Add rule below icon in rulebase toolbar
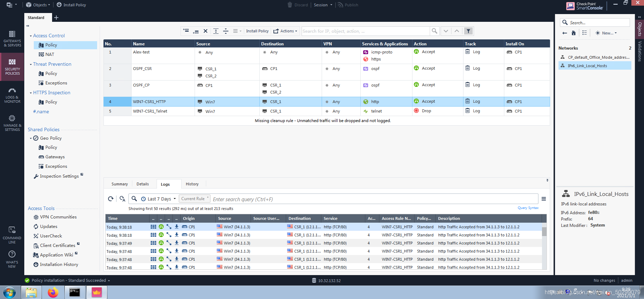Screen dimensions: 644x299 (x=196, y=31)
